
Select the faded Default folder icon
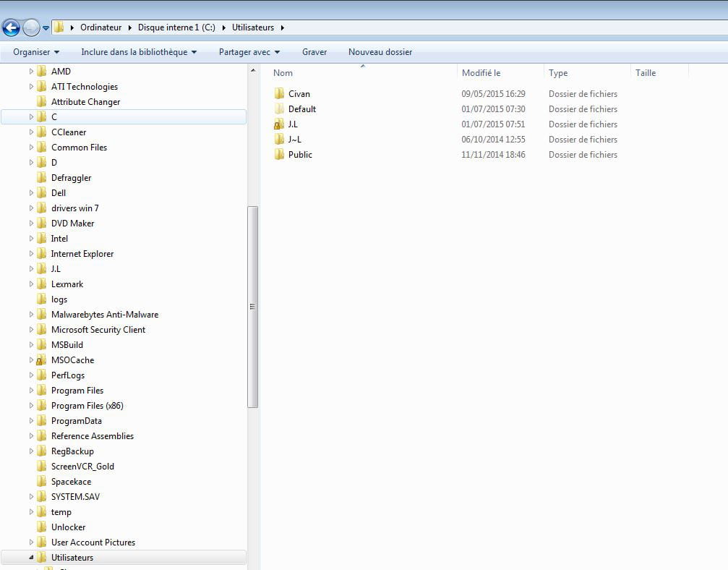[x=279, y=109]
